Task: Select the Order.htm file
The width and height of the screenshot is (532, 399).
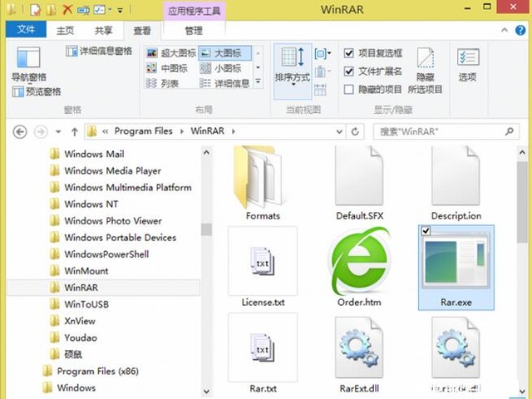Action: (359, 267)
